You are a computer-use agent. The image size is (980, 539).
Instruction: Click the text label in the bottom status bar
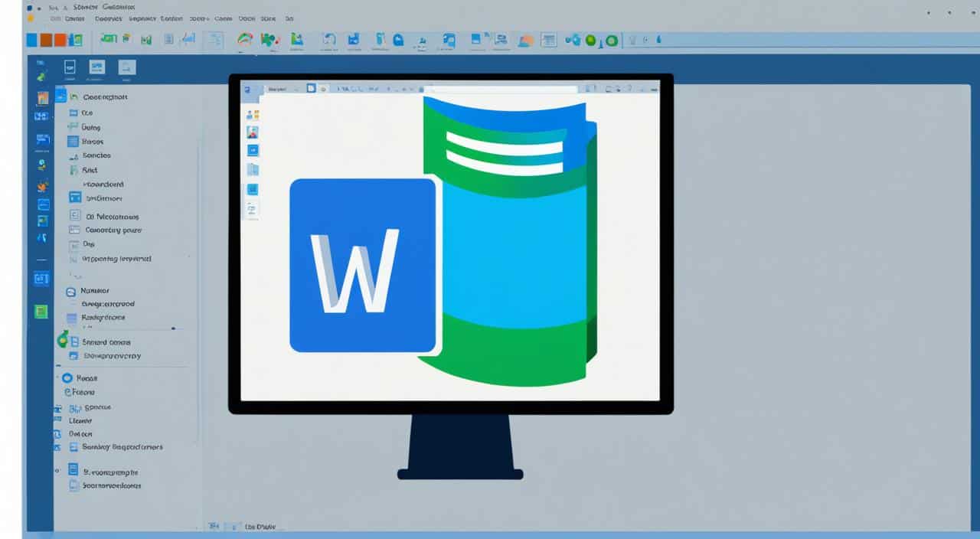point(259,527)
